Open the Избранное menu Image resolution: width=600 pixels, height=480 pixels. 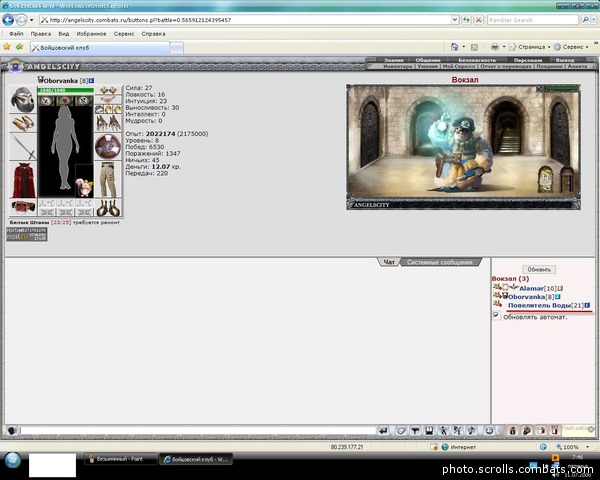tap(91, 34)
